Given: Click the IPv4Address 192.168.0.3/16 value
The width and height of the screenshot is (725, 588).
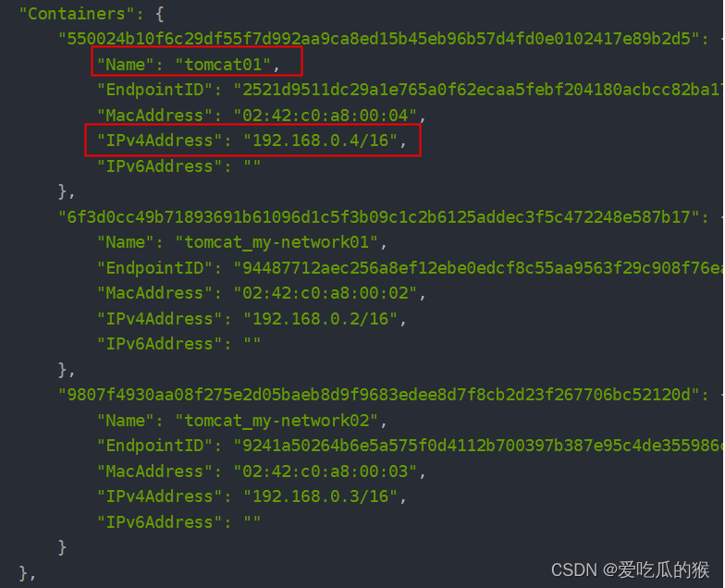Looking at the screenshot, I should pos(320,496).
